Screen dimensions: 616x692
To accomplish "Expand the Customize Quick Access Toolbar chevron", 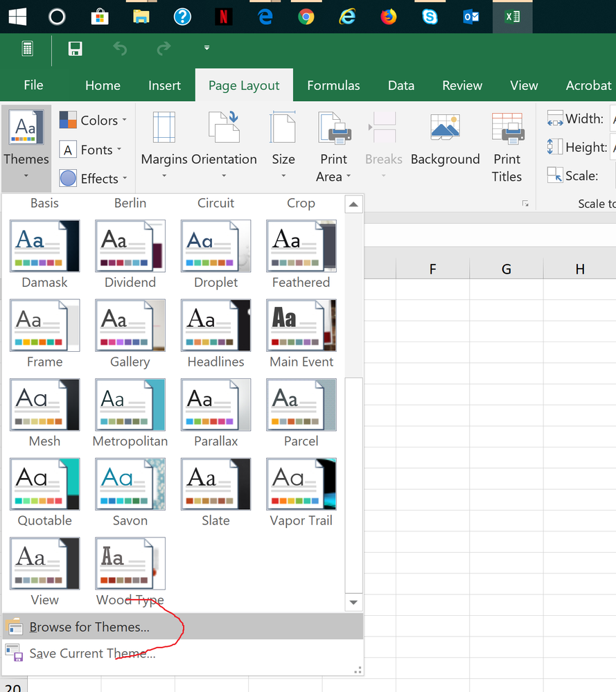I will coord(206,48).
